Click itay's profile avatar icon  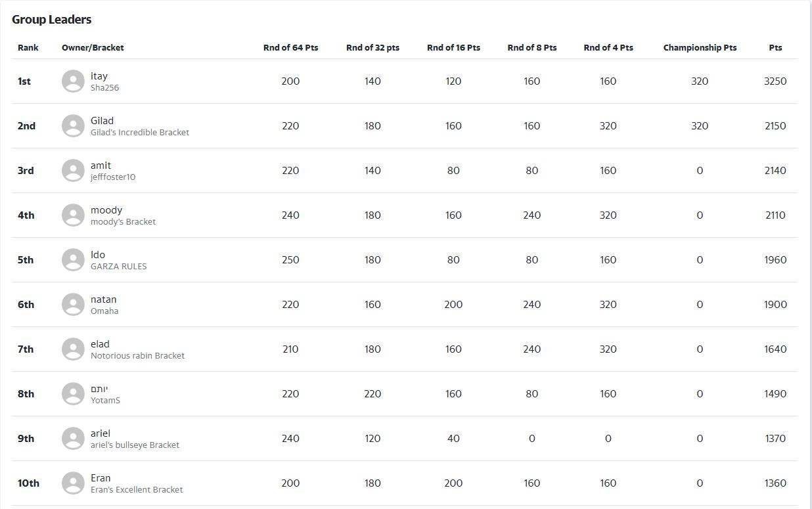73,81
